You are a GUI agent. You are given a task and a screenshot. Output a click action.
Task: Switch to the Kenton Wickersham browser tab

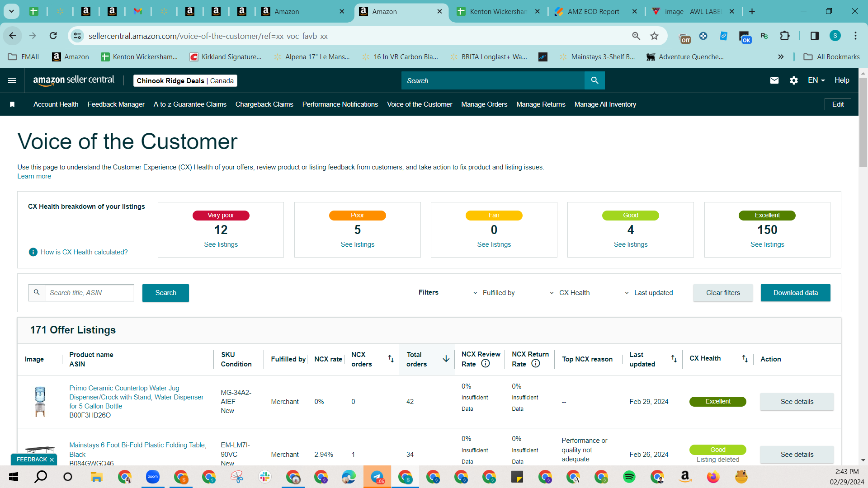click(x=498, y=12)
